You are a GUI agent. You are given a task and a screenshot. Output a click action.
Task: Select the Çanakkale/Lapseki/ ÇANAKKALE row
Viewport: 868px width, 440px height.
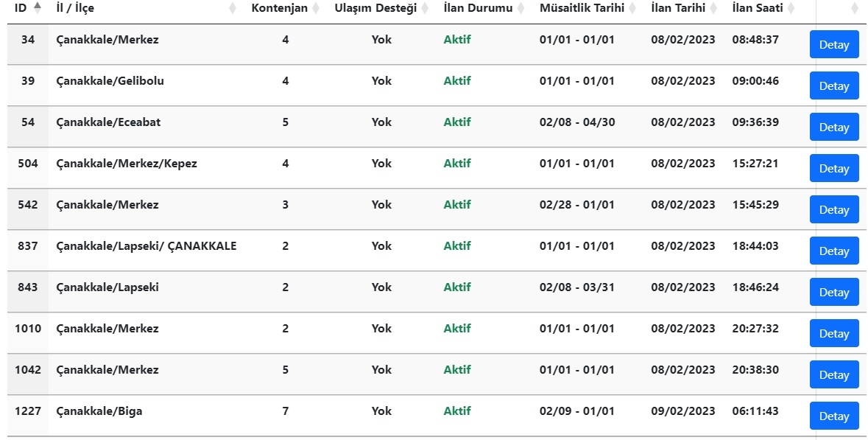[x=437, y=251]
